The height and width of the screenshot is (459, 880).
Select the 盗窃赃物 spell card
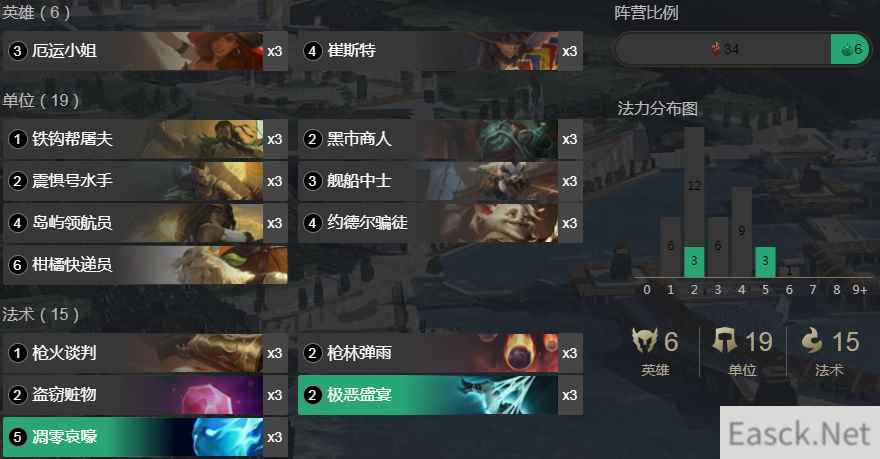(x=145, y=395)
